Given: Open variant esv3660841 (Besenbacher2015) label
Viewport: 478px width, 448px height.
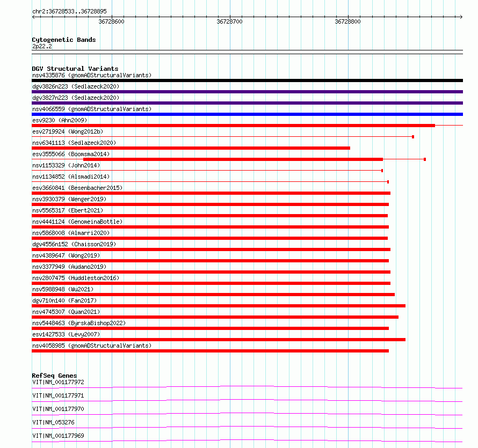Looking at the screenshot, I should tap(77, 188).
